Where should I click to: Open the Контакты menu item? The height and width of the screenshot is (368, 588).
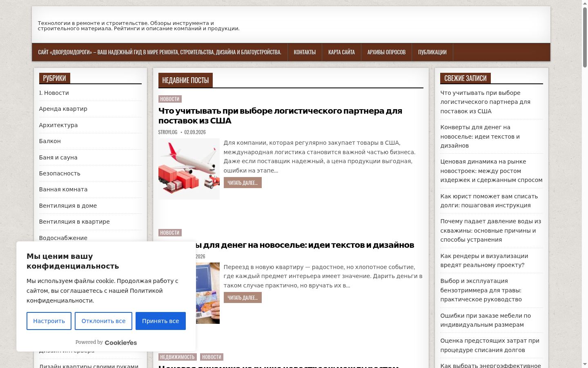pyautogui.click(x=305, y=52)
